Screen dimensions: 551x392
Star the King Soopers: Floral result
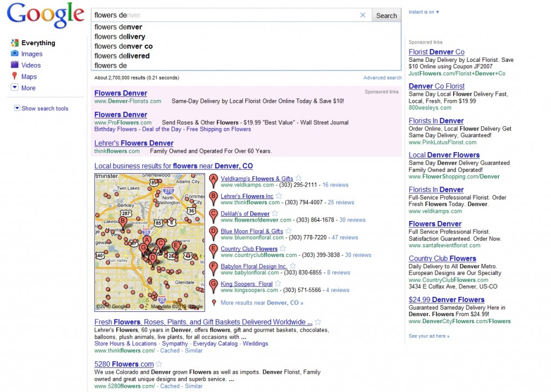(278, 283)
